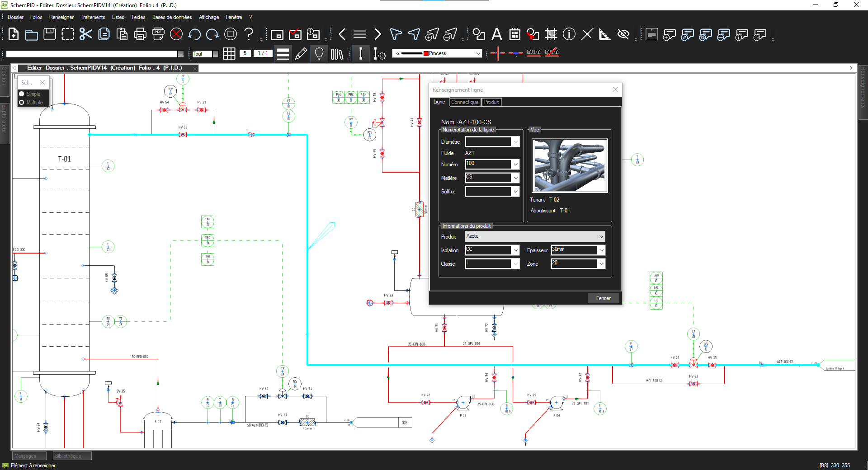Click the underlined num numbering icon
The image size is (868, 470).
(534, 53)
